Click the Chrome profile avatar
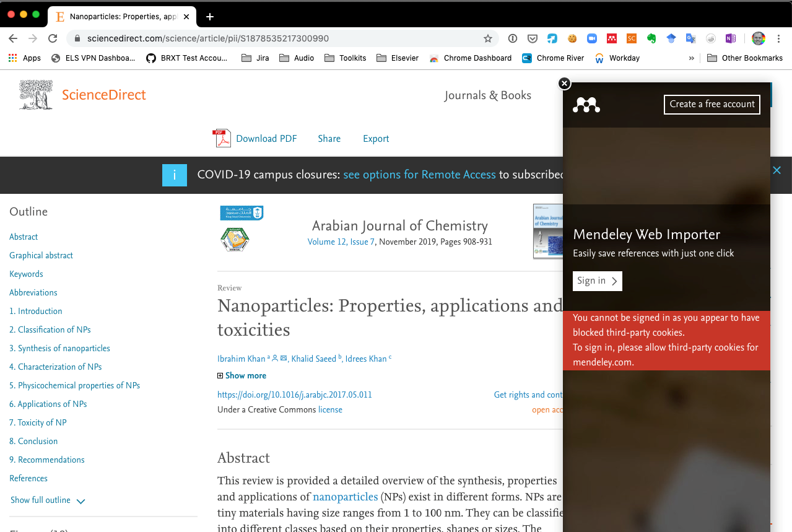The image size is (792, 532). pos(759,38)
